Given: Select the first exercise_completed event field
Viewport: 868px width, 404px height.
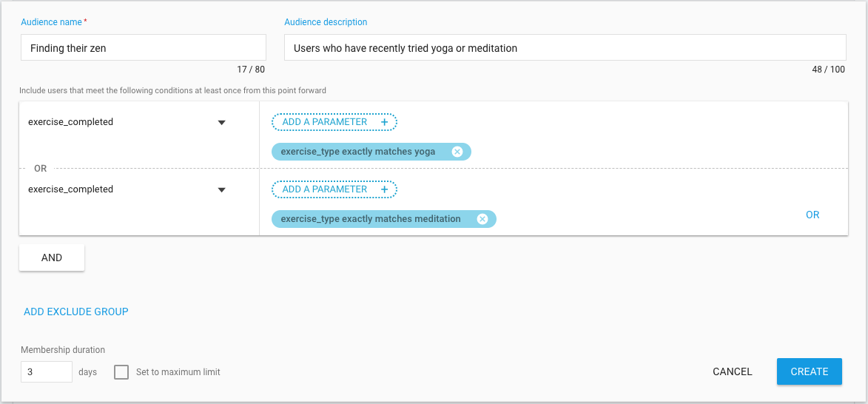Looking at the screenshot, I should [127, 122].
